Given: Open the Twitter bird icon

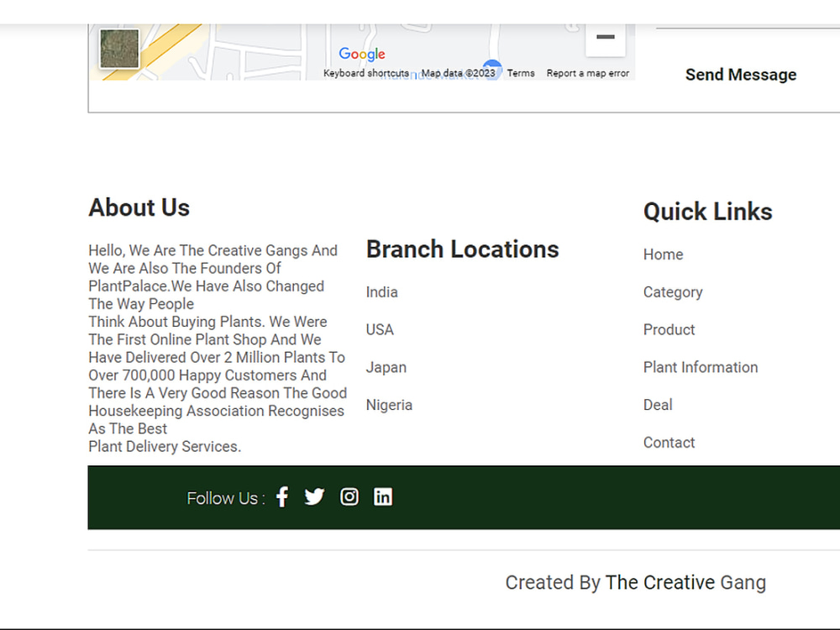Looking at the screenshot, I should point(314,496).
